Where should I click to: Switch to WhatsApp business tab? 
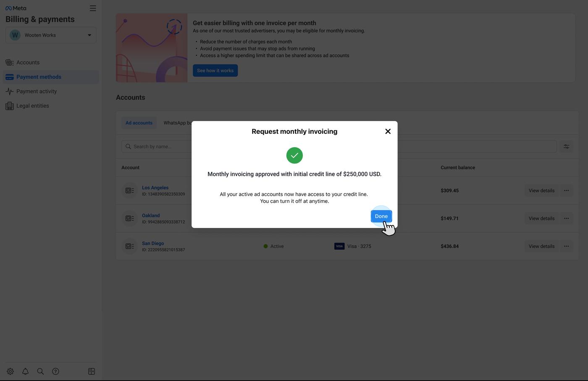click(177, 123)
